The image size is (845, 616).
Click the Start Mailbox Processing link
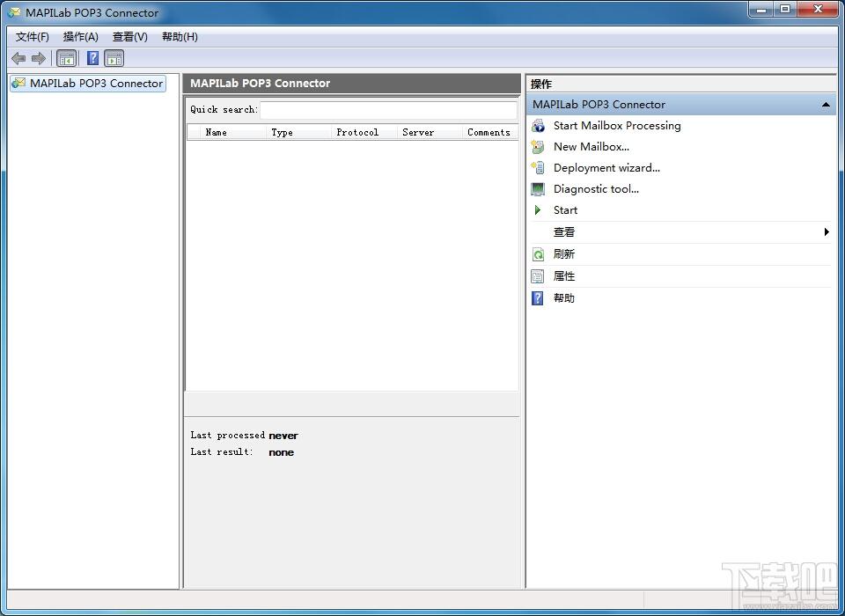coord(617,126)
